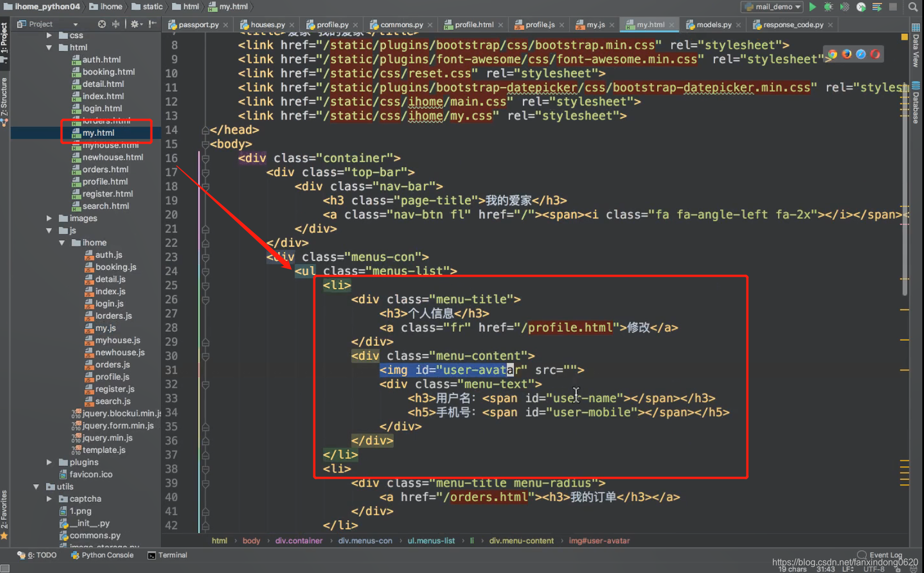This screenshot has height=573, width=924.
Task: Expand the css folder
Action: coord(49,35)
